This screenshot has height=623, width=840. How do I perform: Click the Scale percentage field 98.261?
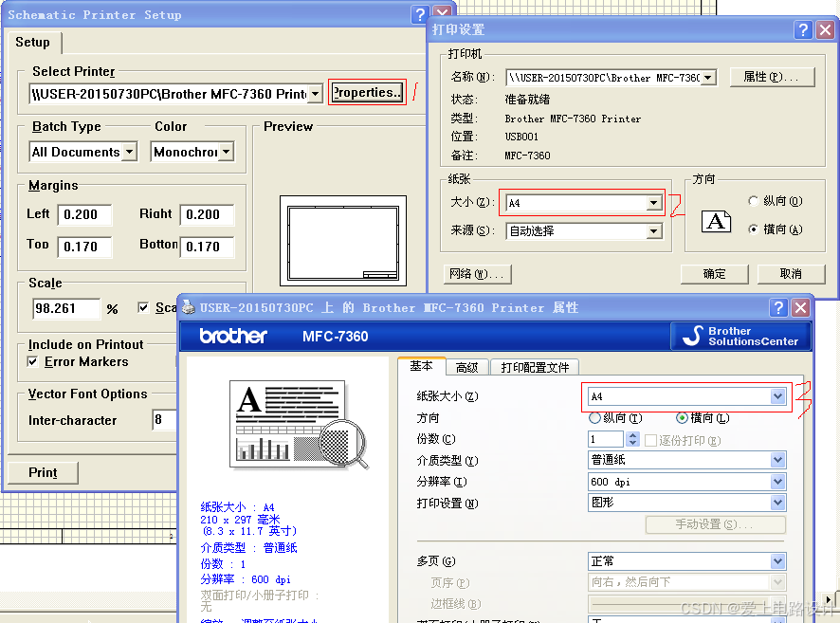pos(66,308)
